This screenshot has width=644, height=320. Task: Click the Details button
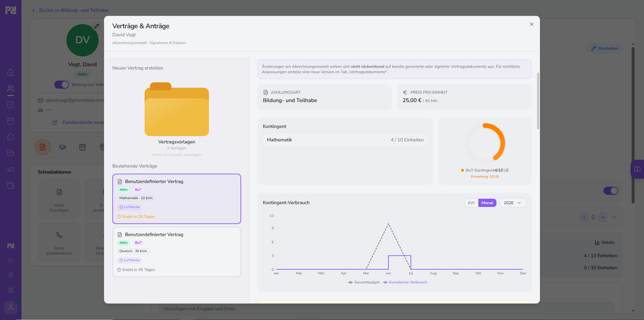pyautogui.click(x=604, y=242)
